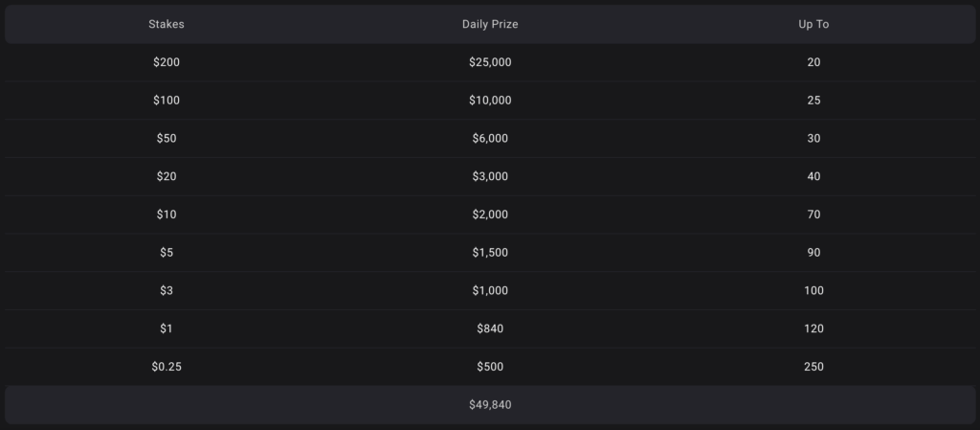Click the Daily Prize column header
The width and height of the screenshot is (980, 430).
click(490, 24)
